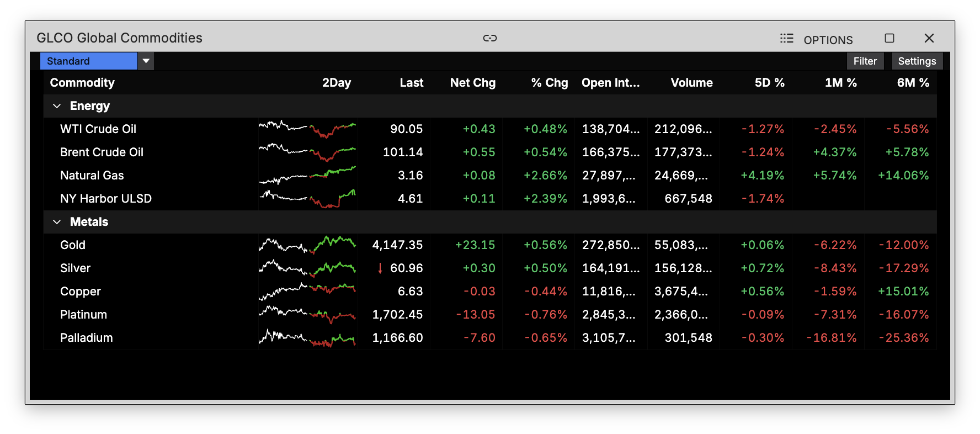This screenshot has height=434, width=980.
Task: Select the Palladium row name
Action: coord(86,338)
